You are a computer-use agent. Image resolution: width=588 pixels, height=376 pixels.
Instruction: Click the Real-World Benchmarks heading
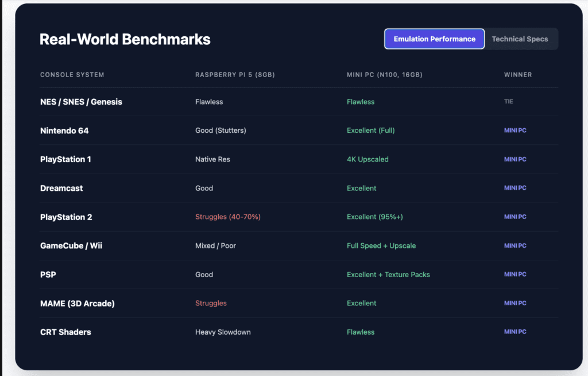click(x=125, y=40)
